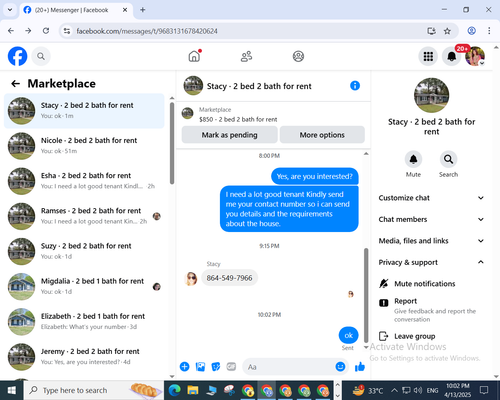The height and width of the screenshot is (400, 500).
Task: Open the Chrome tab search dropdown
Action: tap(10, 10)
